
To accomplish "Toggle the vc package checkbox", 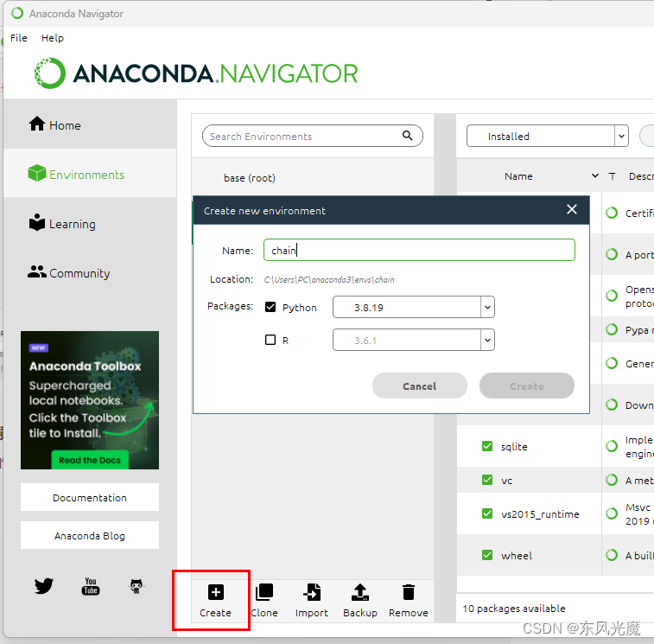I will click(487, 480).
